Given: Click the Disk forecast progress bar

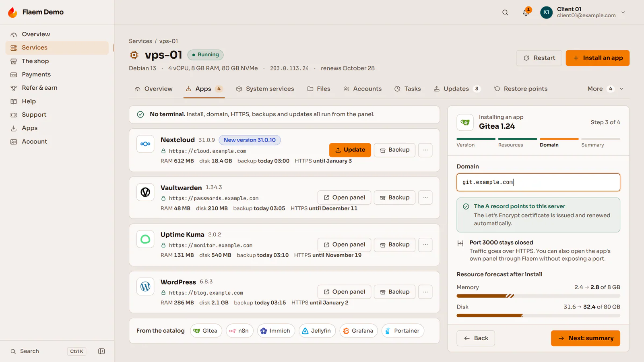Looking at the screenshot, I should pos(538,316).
